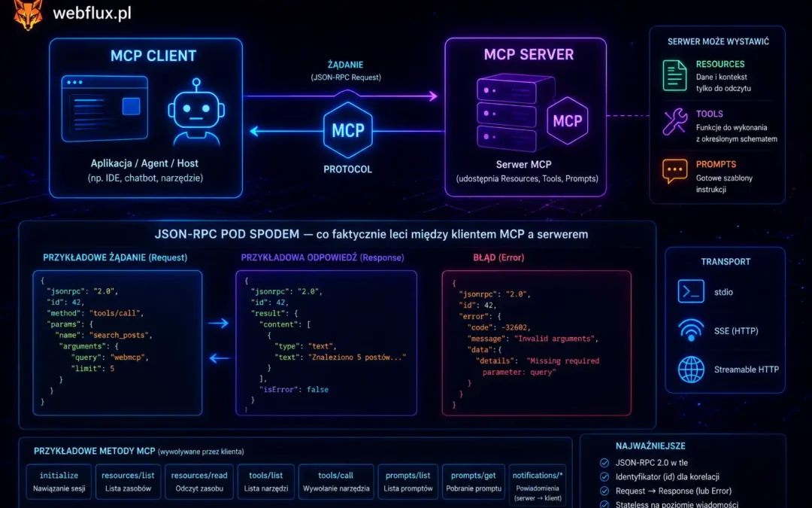This screenshot has width=812, height=508.
Task: Click the BŁĄD (Error) heading
Action: click(x=498, y=257)
